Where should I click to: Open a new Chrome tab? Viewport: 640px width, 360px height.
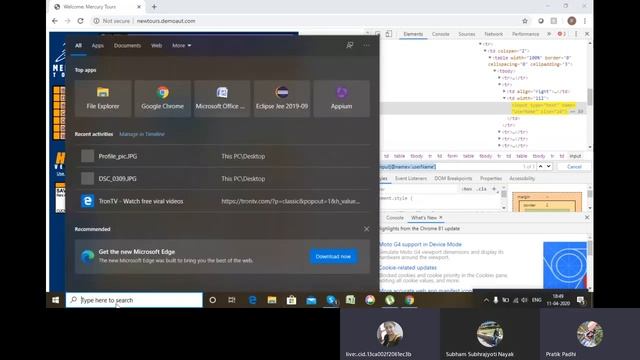[154, 7]
